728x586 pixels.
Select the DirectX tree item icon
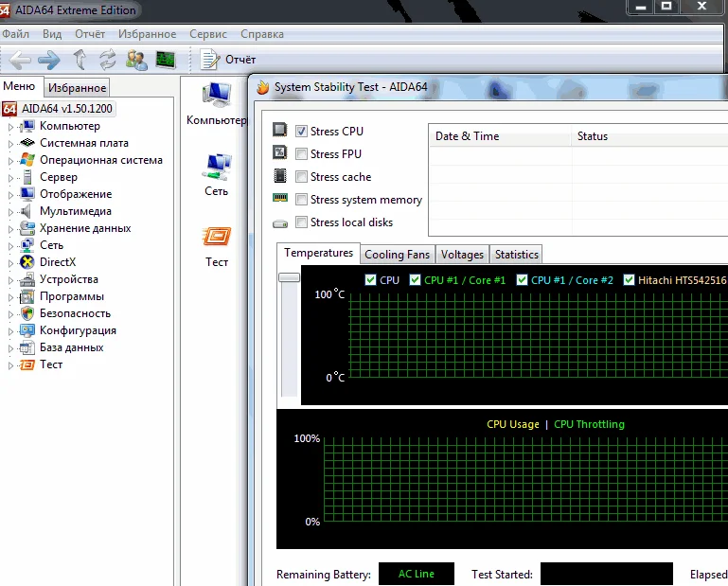tap(27, 262)
